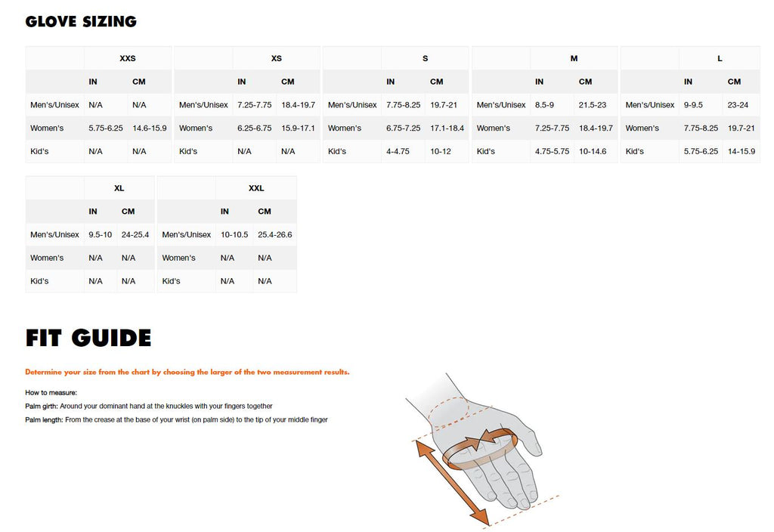Select Women's XXS value "14.6-15.9"

[x=150, y=128]
